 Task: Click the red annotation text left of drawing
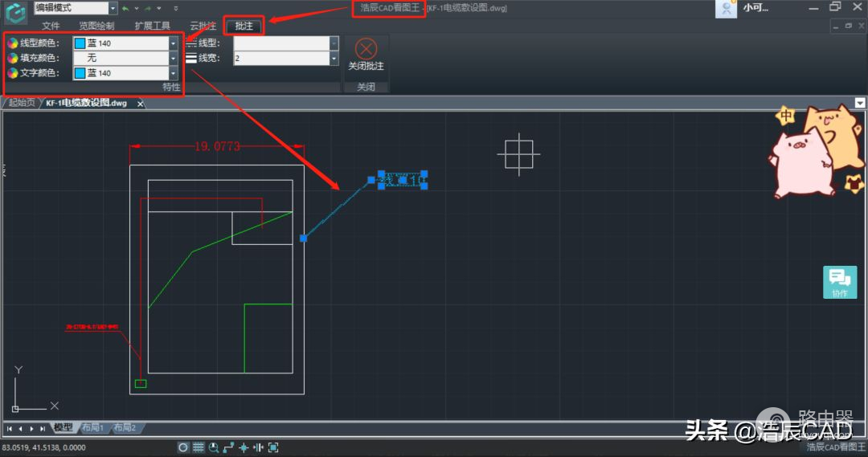(x=92, y=327)
